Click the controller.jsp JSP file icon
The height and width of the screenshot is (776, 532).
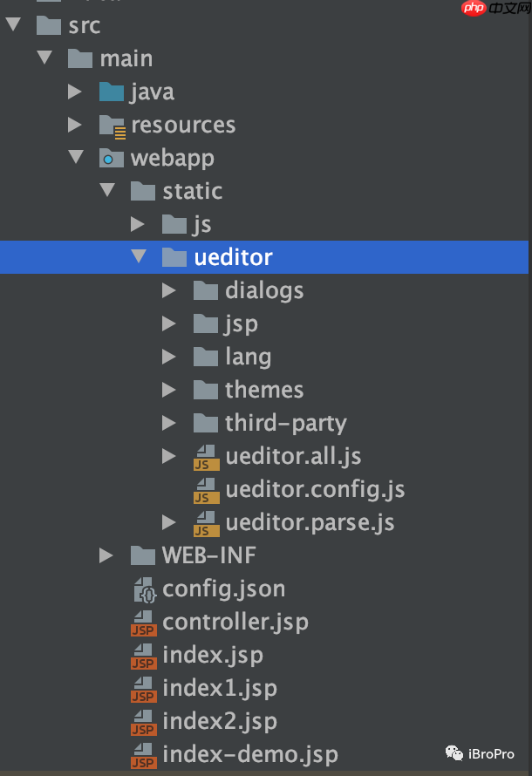pyautogui.click(x=144, y=623)
